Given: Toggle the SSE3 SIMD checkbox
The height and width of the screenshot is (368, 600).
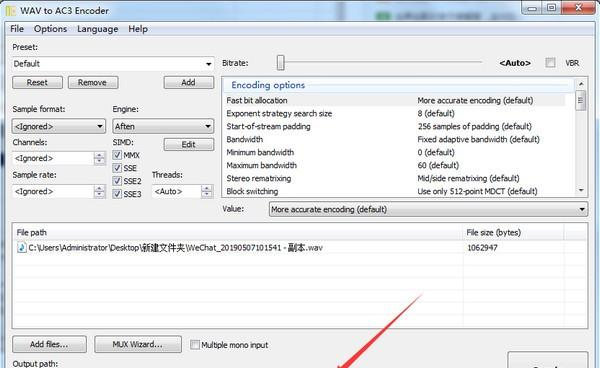Looking at the screenshot, I should (x=117, y=194).
